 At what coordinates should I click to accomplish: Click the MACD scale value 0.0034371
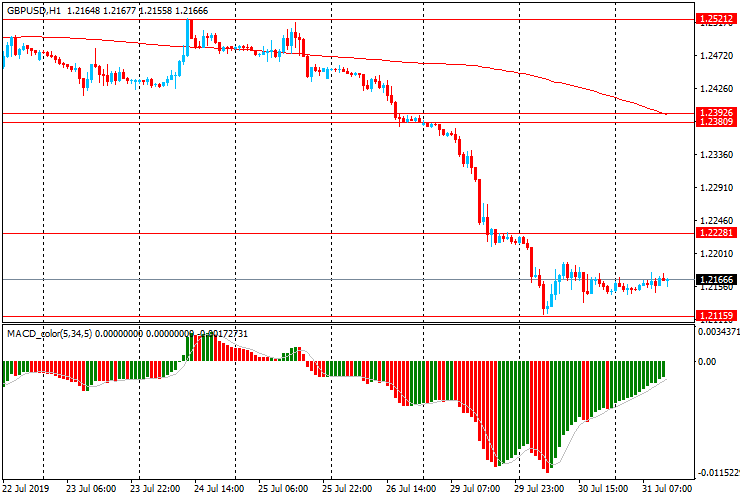point(718,332)
